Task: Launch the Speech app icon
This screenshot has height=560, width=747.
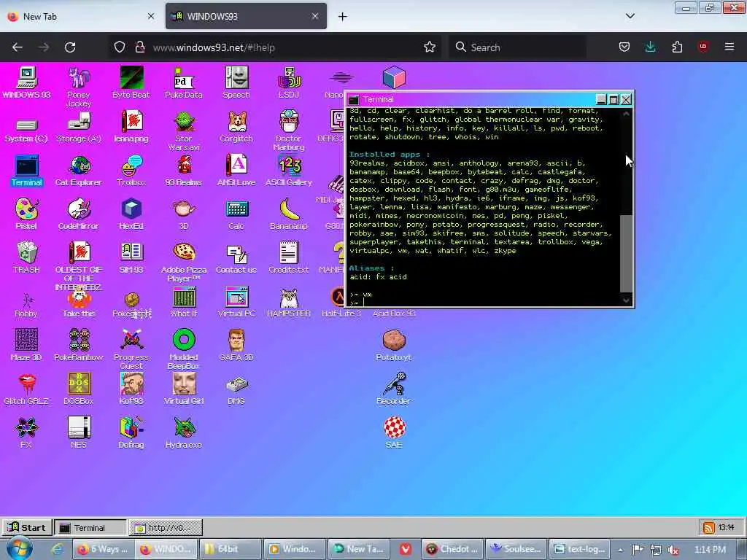Action: (x=236, y=82)
